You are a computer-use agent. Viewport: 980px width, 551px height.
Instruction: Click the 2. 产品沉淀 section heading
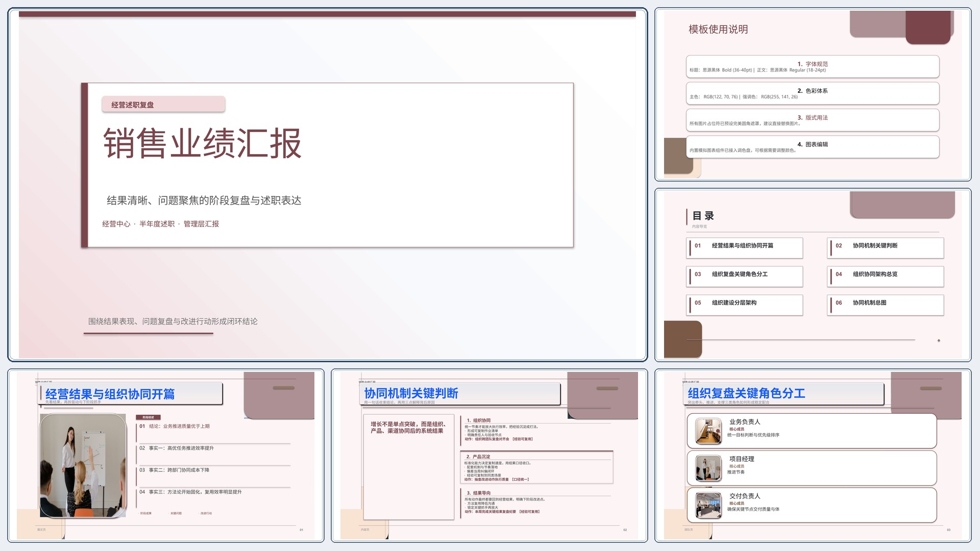[478, 457]
